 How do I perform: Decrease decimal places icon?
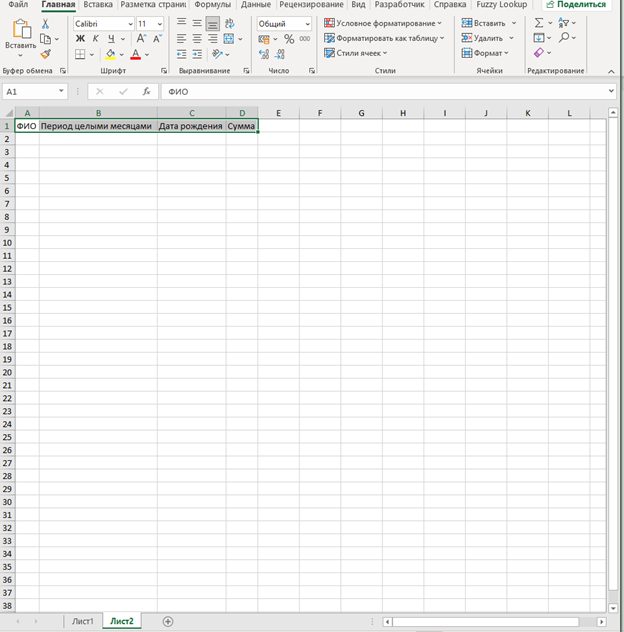tap(280, 54)
